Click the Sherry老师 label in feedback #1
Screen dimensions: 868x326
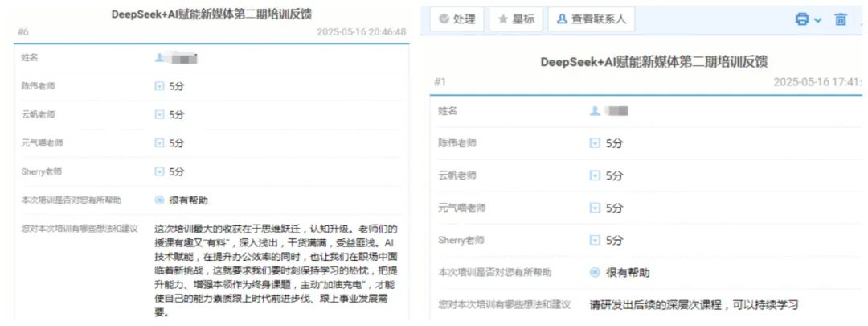coord(461,241)
